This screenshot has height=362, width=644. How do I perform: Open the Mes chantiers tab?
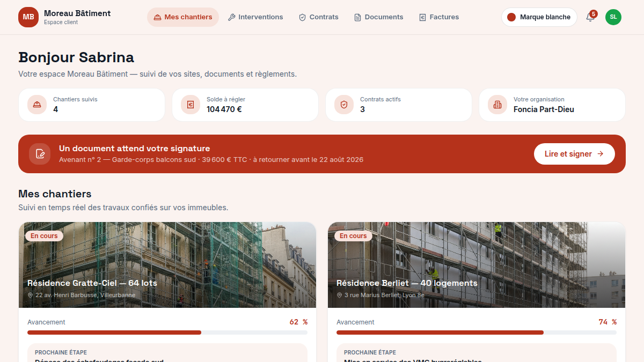[x=183, y=17]
